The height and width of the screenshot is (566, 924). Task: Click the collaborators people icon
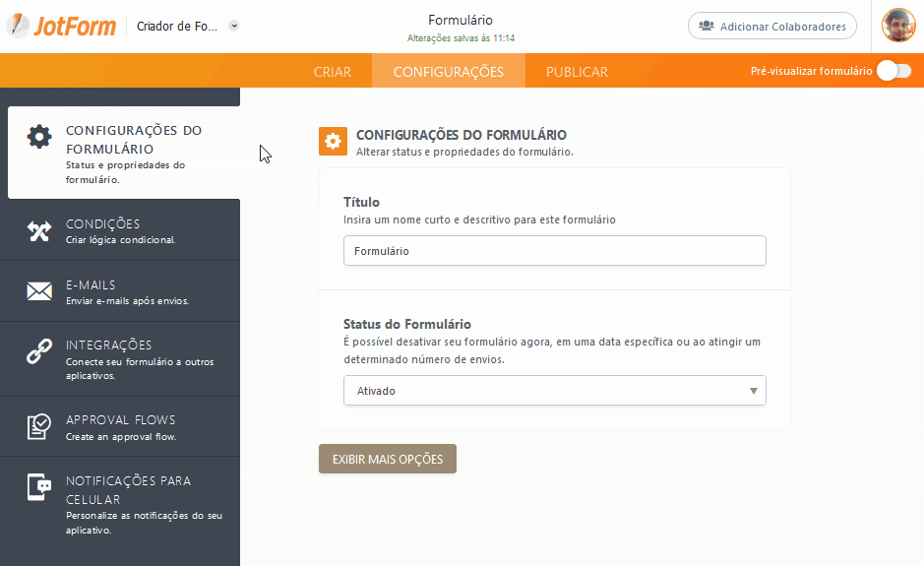click(x=706, y=26)
